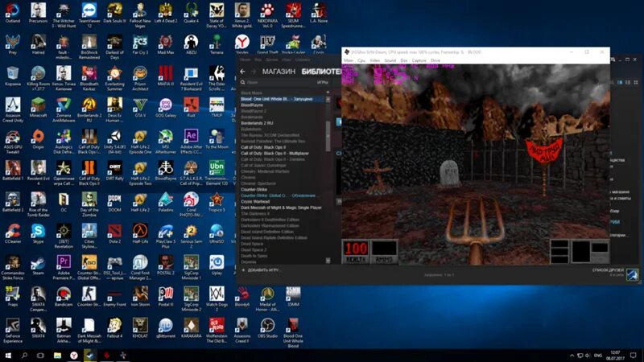Open the Dota 2 desktop shortcut

click(x=114, y=234)
